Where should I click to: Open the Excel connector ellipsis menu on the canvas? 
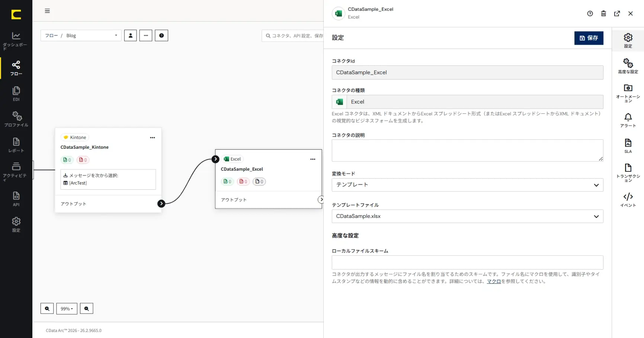[313, 159]
